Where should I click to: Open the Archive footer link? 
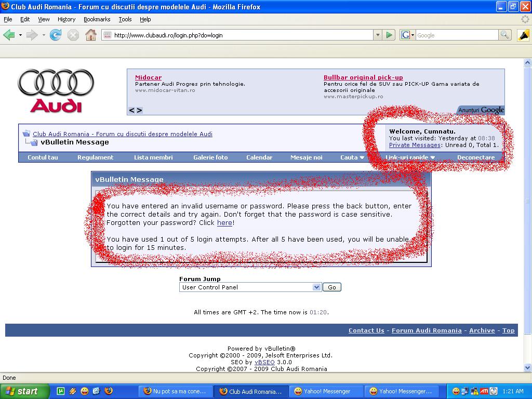[482, 330]
